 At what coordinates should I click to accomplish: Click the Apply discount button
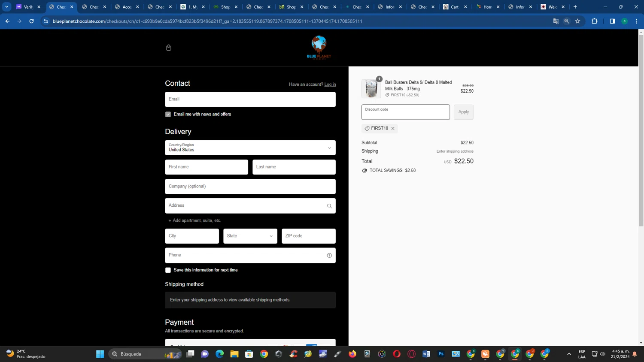(x=464, y=112)
